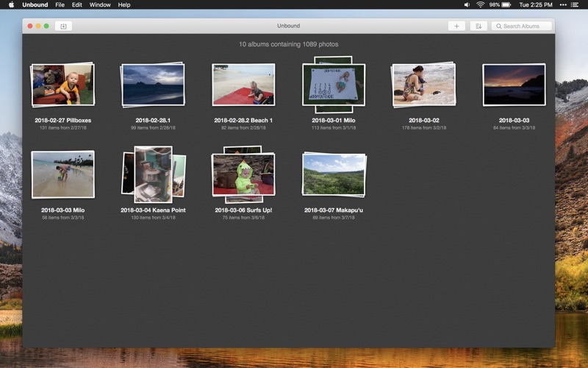Click the green full-screen window button
This screenshot has height=368, width=588.
46,26
